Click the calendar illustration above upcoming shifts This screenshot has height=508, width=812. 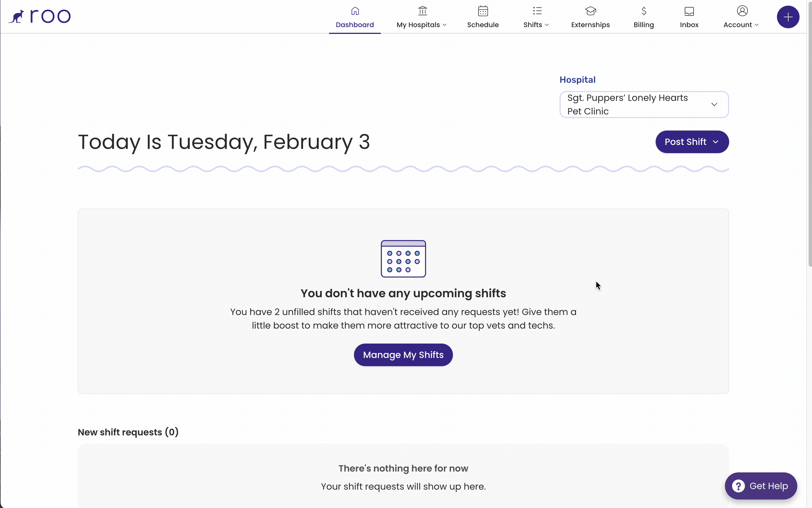tap(403, 258)
